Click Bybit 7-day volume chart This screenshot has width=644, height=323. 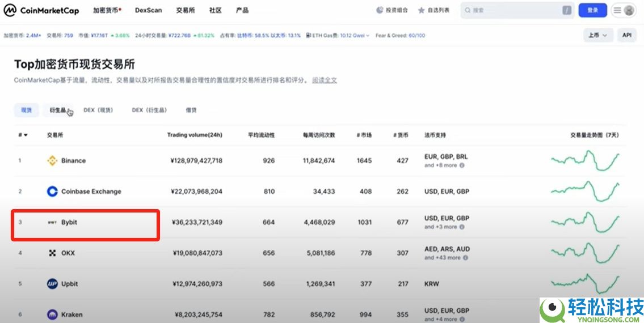click(585, 223)
